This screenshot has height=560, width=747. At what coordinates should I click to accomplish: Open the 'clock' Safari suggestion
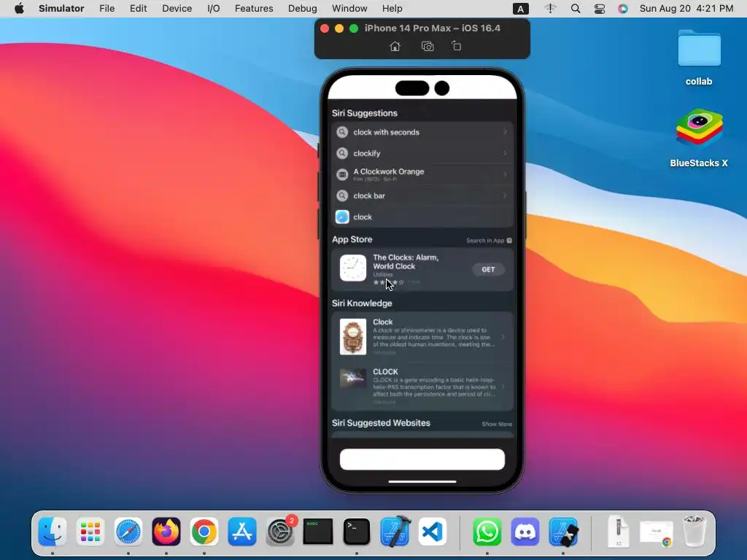coord(422,217)
